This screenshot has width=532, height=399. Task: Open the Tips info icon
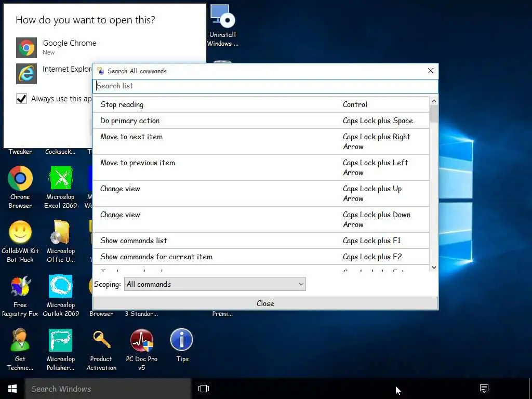coord(182,345)
